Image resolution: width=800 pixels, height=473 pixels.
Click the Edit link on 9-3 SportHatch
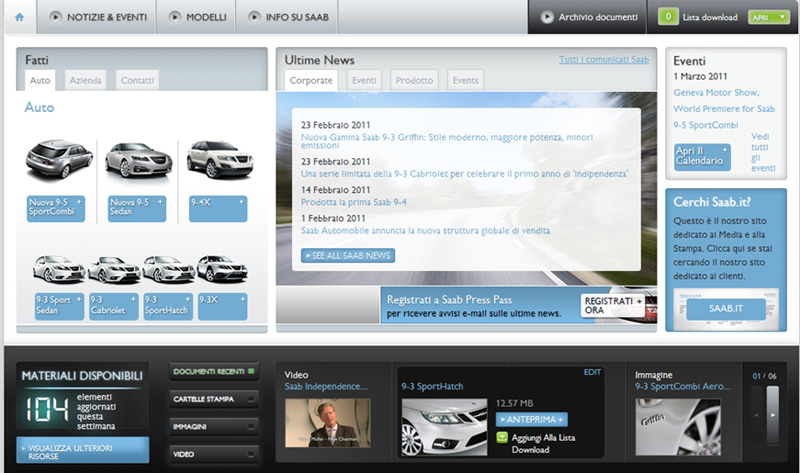click(592, 372)
